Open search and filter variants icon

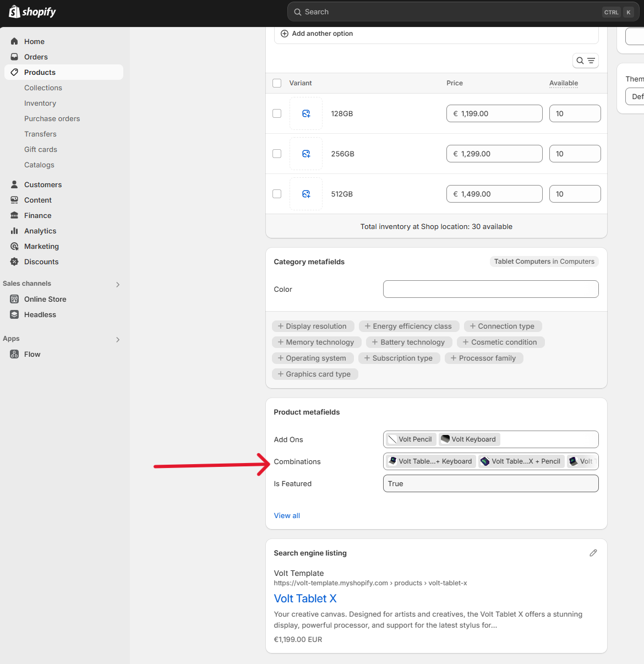pyautogui.click(x=585, y=61)
